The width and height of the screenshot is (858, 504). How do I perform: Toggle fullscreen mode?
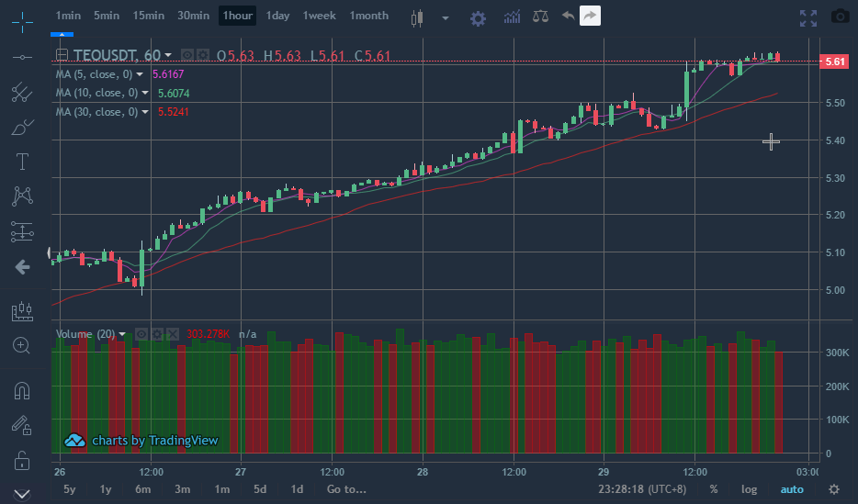(x=808, y=18)
